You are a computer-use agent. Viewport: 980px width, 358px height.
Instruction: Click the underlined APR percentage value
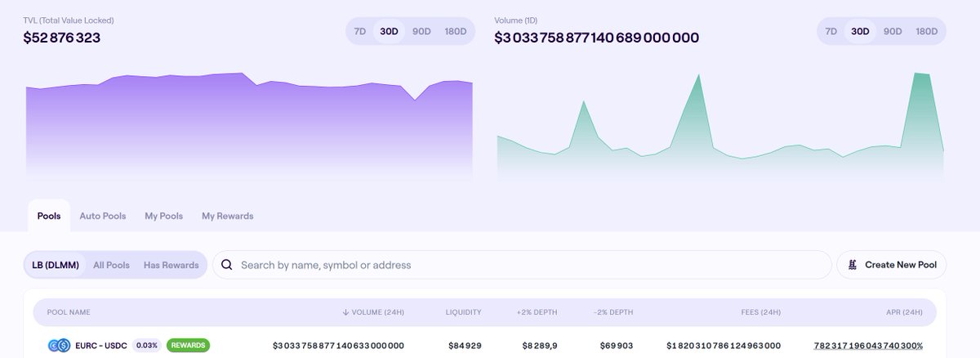(868, 346)
